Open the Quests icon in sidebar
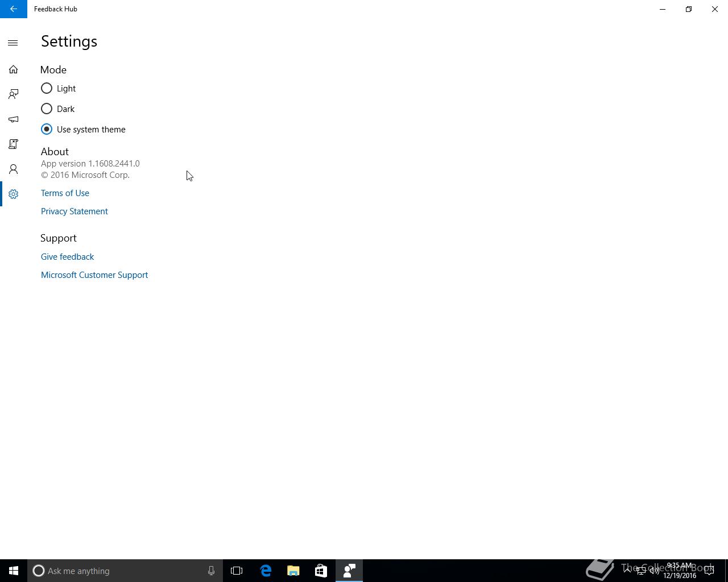 point(13,144)
